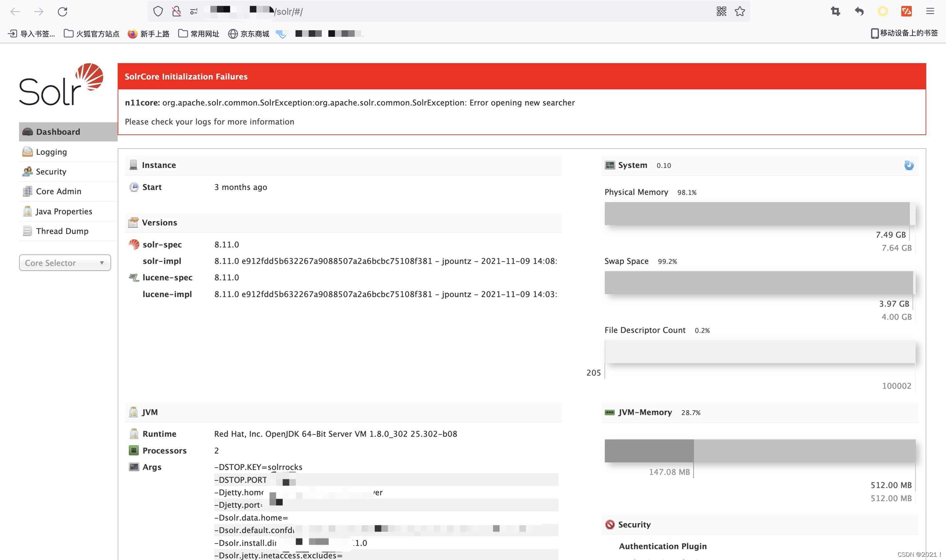
Task: Click the JVM section jar icon
Action: 133,412
